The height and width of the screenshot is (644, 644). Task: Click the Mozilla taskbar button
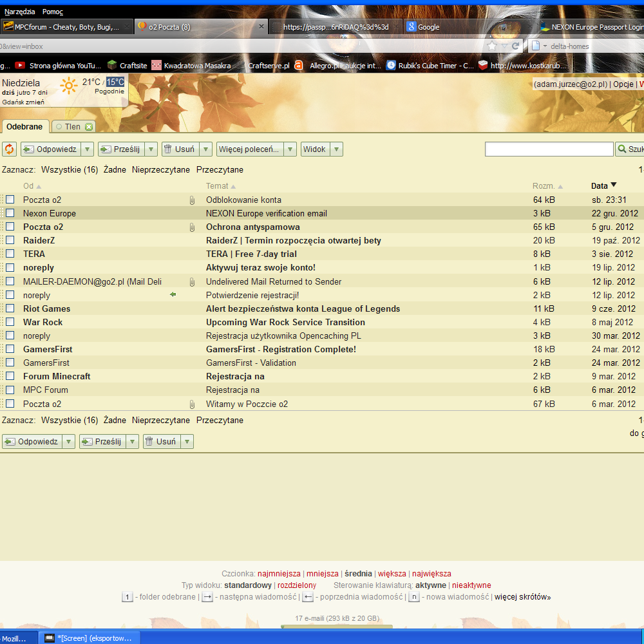[19, 638]
